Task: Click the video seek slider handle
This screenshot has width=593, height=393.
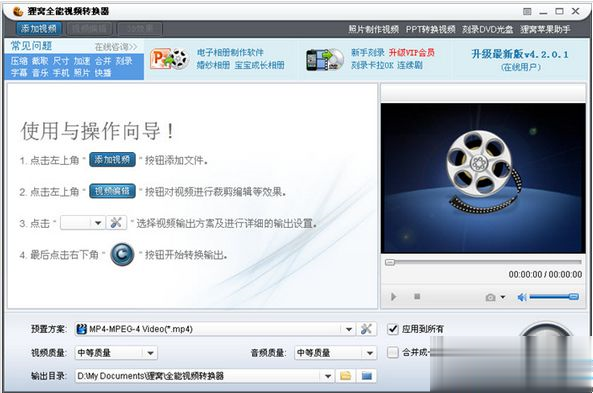Action: [x=390, y=262]
